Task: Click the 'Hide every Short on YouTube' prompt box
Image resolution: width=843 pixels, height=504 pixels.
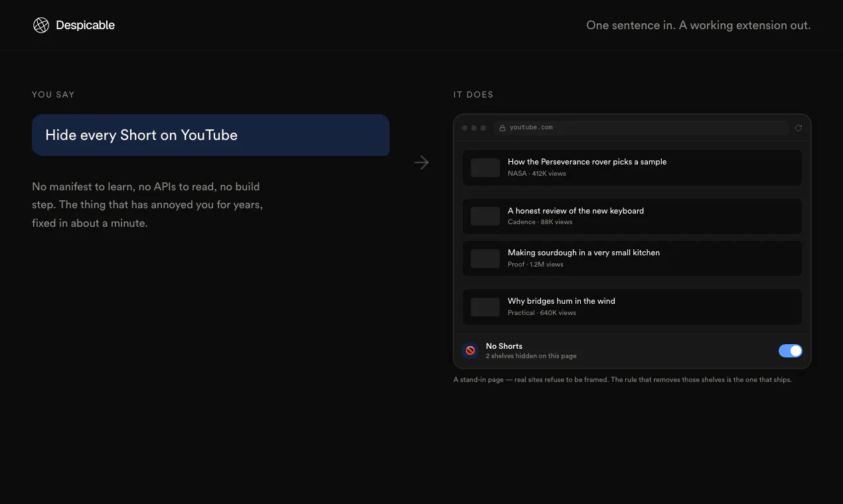Action: coord(210,135)
